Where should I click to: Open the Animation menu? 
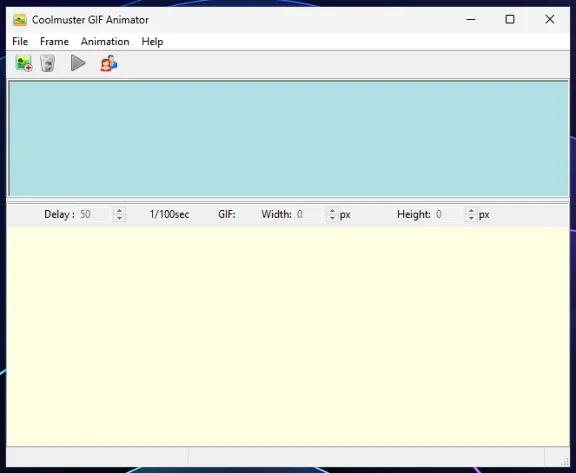click(105, 41)
